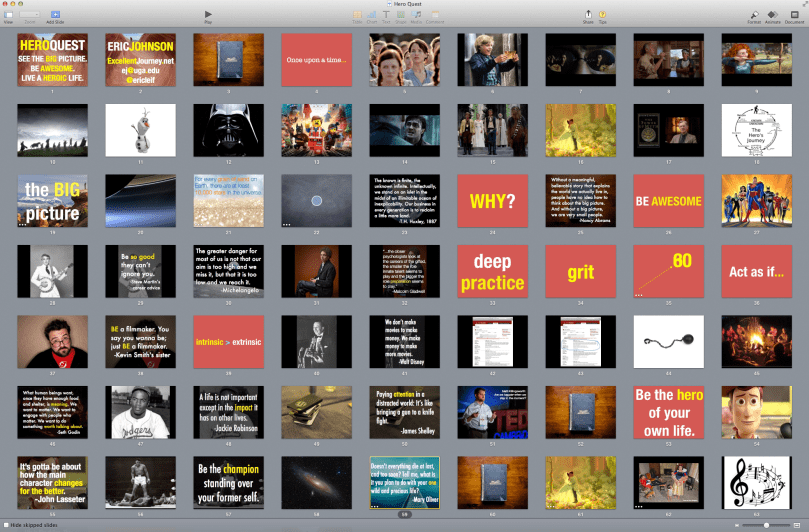809x532 pixels.
Task: Select the John Lasseter quote slide
Action: (53, 482)
